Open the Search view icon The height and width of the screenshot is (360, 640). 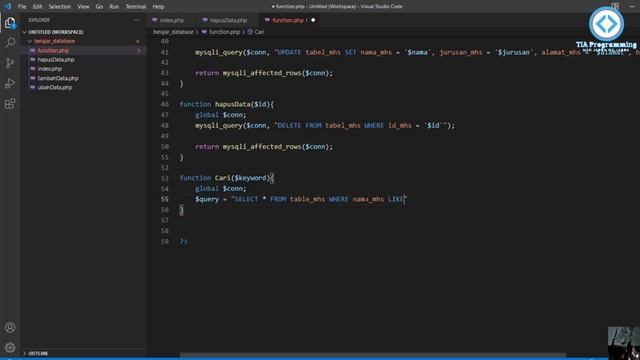[x=10, y=42]
